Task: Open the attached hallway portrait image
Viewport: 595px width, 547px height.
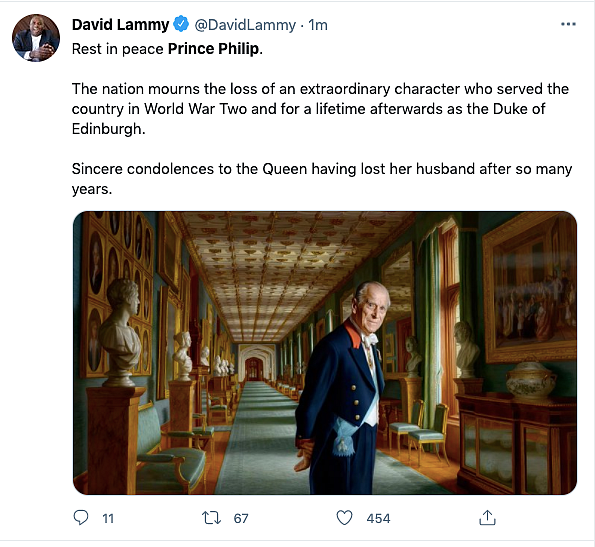Action: coord(325,353)
